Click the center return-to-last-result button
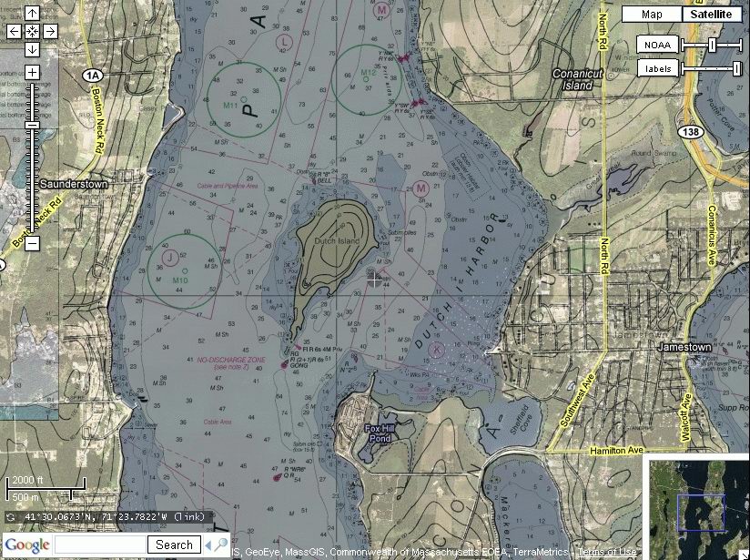Image resolution: width=750 pixels, height=560 pixels. (x=32, y=32)
